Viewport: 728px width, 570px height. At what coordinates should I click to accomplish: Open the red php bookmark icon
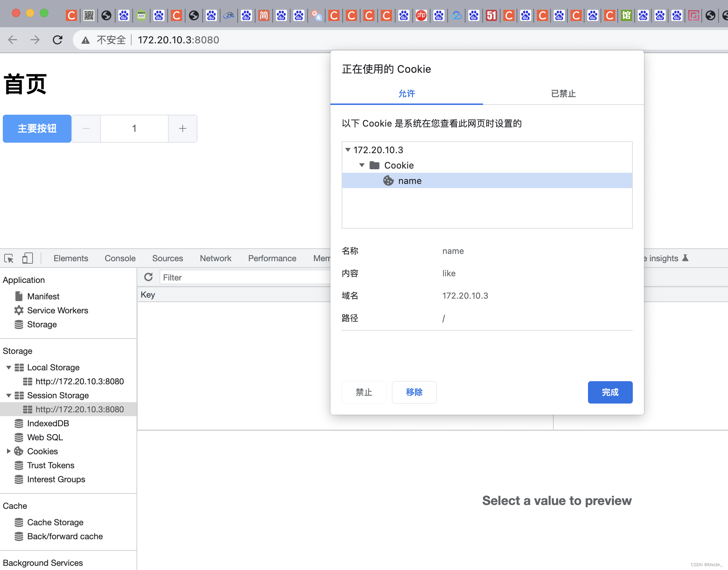[x=421, y=15]
